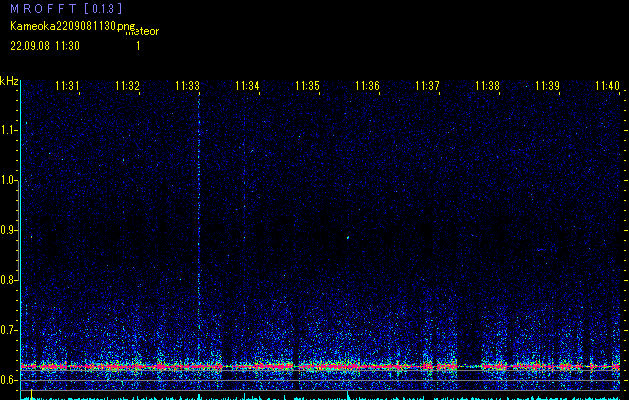Click the meteor count value 1
Viewport: 629px width, 400px height.
click(138, 46)
